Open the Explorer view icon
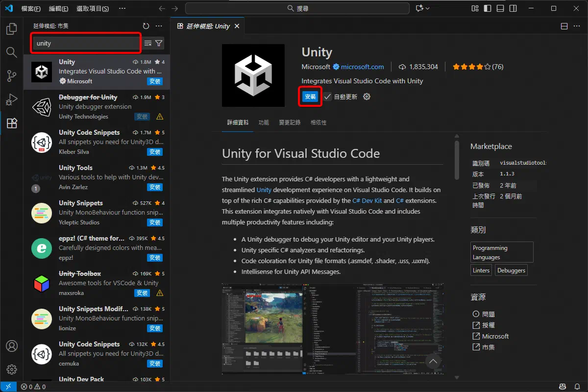588x392 pixels. click(x=11, y=29)
